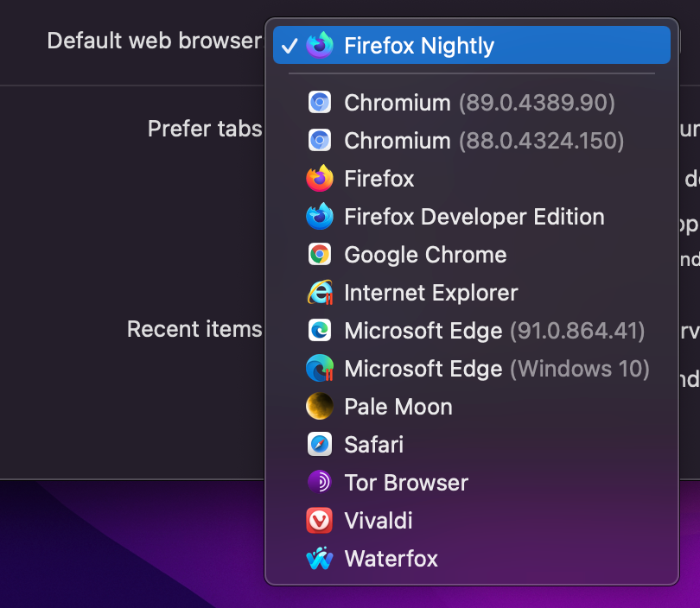Choose the Tor Browser text label
The width and height of the screenshot is (700, 608).
coord(406,483)
